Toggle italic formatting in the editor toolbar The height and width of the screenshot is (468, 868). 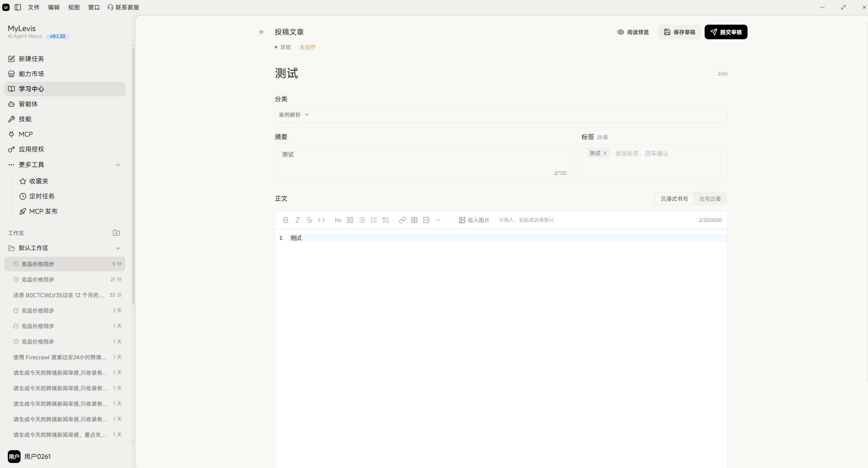point(298,220)
